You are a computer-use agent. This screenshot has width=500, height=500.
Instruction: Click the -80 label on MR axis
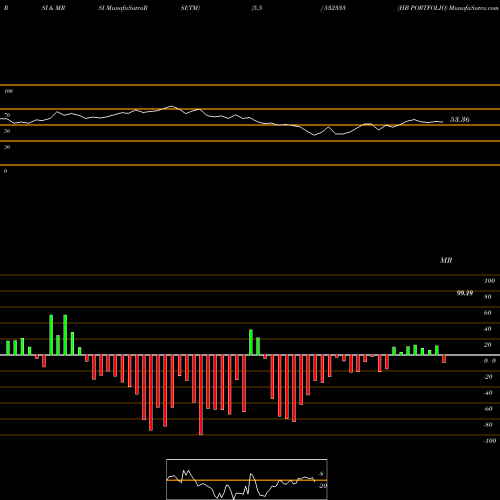click(x=488, y=425)
